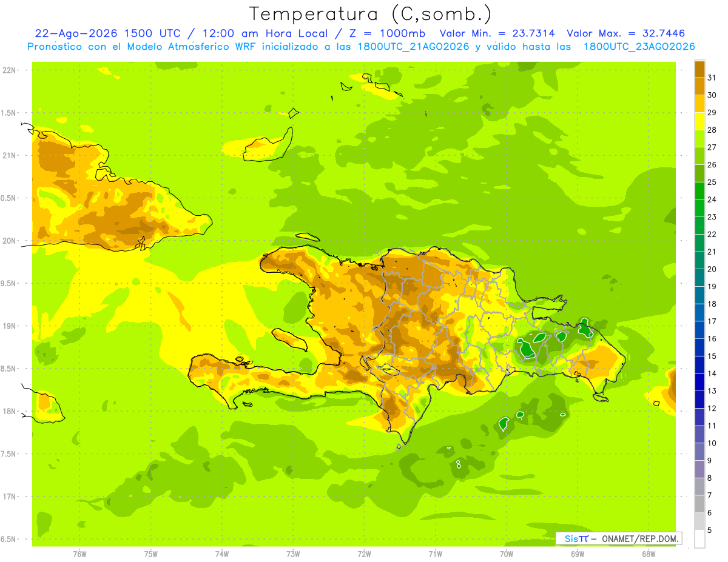Image resolution: width=728 pixels, height=562 pixels.
Task: Select "Valor Max. = 32.7446"
Action: pyautogui.click(x=626, y=33)
